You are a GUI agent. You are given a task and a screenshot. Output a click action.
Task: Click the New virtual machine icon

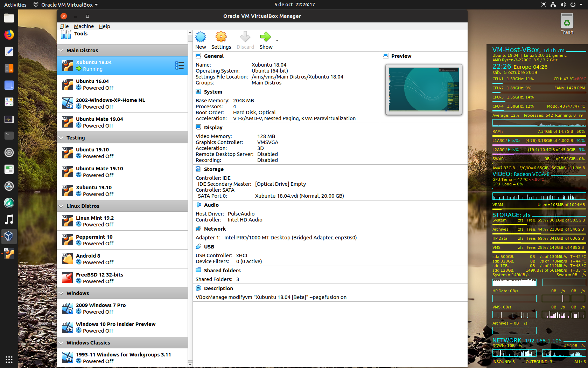coord(201,37)
